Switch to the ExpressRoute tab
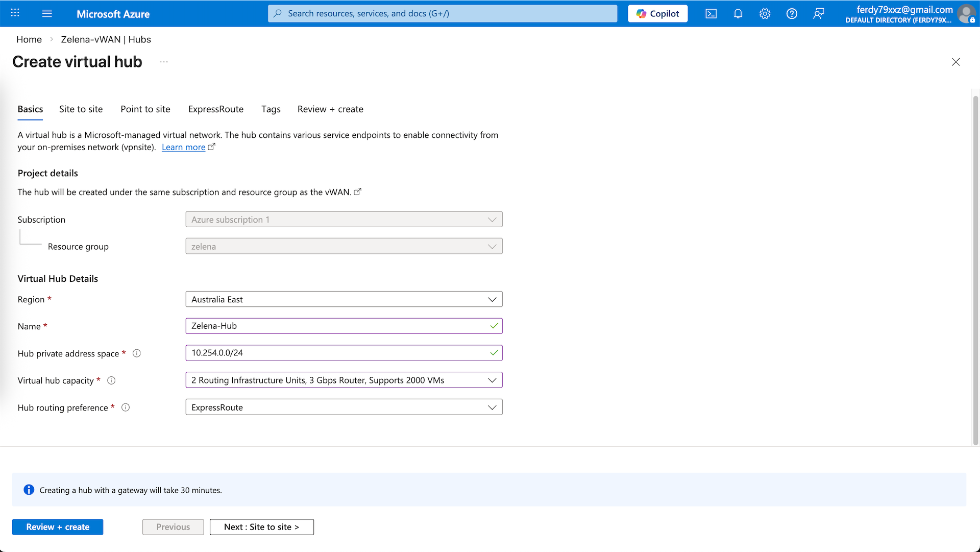Viewport: 980px width, 552px height. coord(215,109)
